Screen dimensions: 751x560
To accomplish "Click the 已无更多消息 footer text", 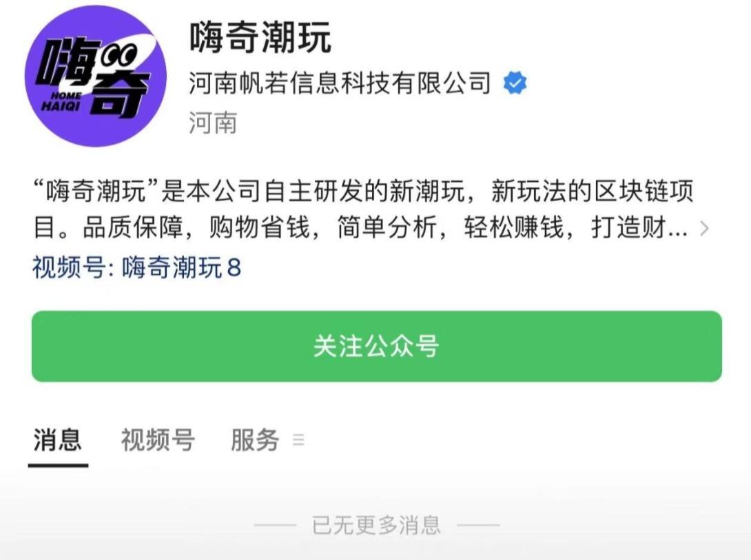I will tap(376, 525).
